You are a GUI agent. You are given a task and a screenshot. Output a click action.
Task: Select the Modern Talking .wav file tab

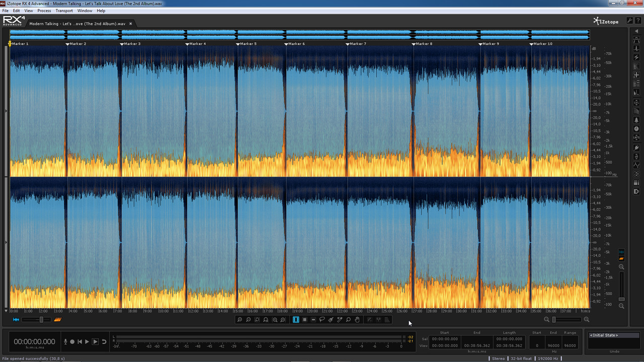[77, 24]
